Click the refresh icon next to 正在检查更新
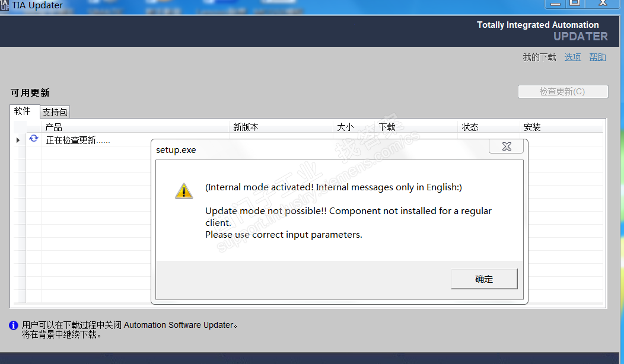 34,139
